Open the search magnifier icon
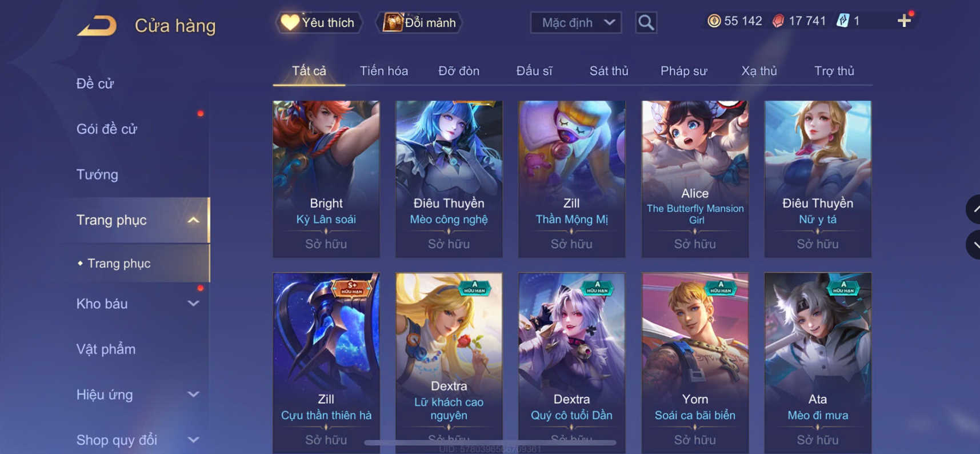Image resolution: width=980 pixels, height=454 pixels. (646, 23)
